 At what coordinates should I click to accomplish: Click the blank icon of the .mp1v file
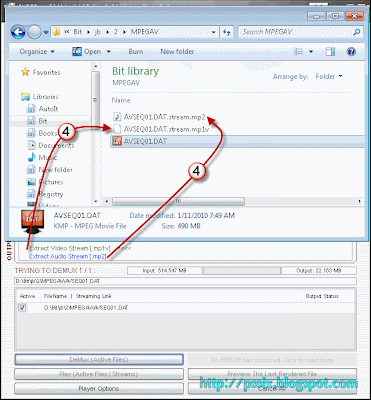point(117,129)
